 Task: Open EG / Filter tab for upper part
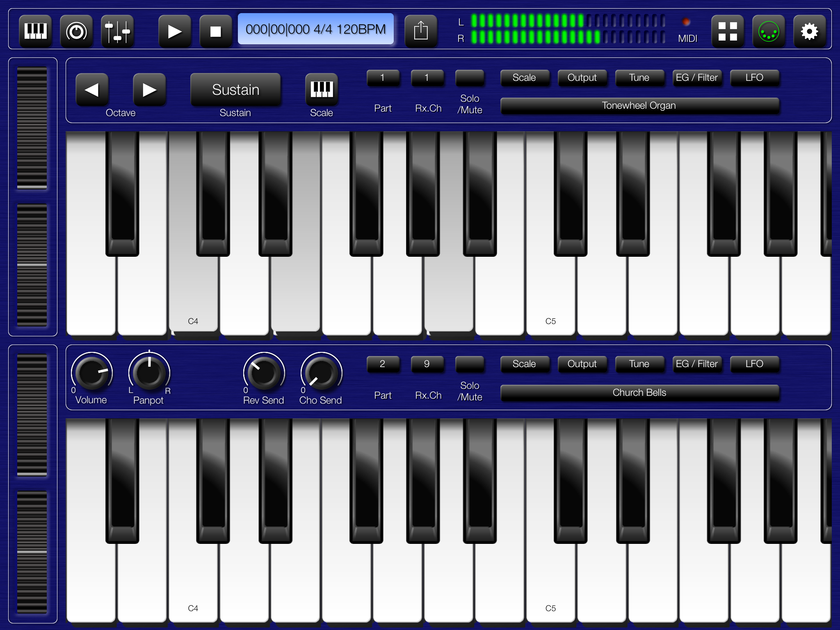[697, 78]
